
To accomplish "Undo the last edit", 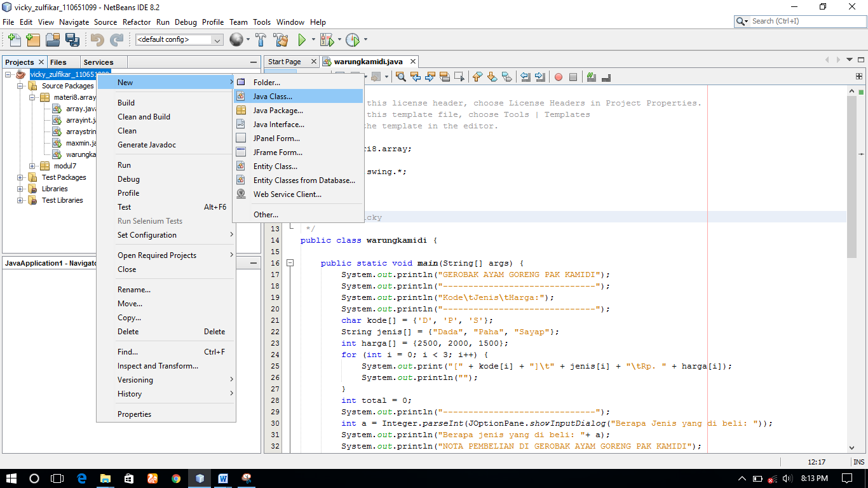I will (97, 39).
